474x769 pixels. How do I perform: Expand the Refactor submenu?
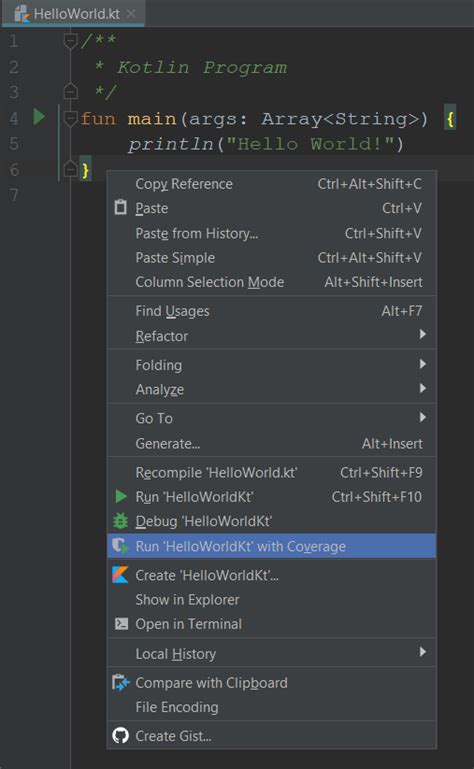(271, 336)
